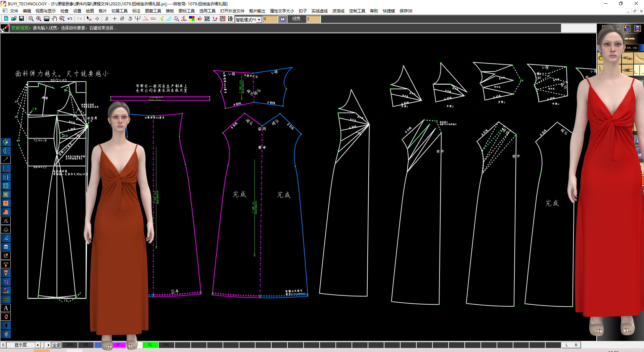Screen dimensions: 644x352
Task: Select the orange pattern piece icon in left toolbar
Action: pyautogui.click(x=6, y=212)
